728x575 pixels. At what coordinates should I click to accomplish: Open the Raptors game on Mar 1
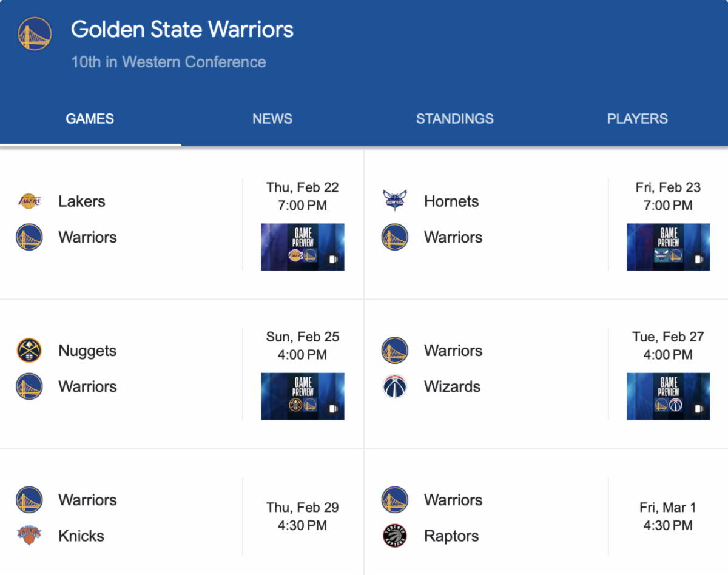point(668,516)
